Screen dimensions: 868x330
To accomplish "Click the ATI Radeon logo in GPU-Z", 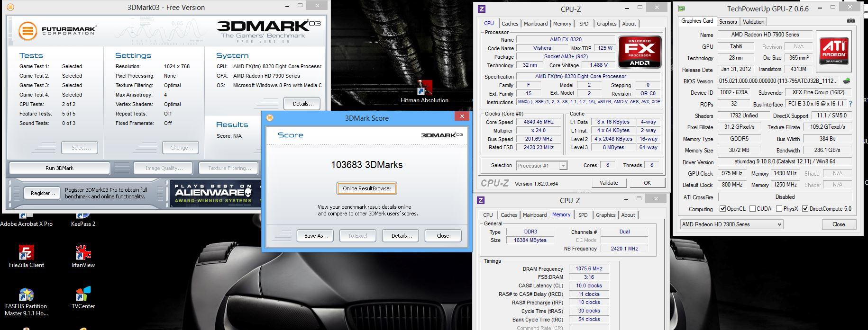I will (834, 51).
